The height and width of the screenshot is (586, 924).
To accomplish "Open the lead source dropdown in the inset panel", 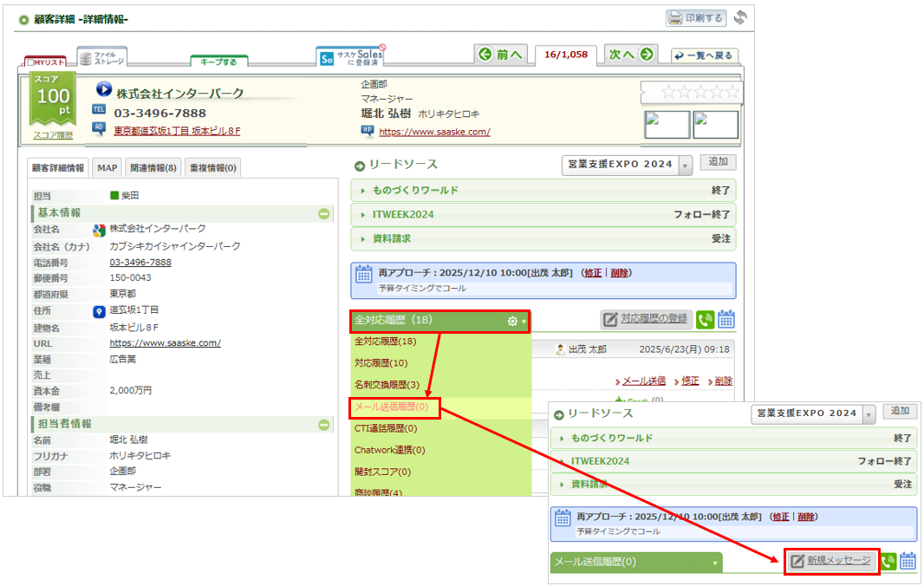I will pyautogui.click(x=814, y=413).
